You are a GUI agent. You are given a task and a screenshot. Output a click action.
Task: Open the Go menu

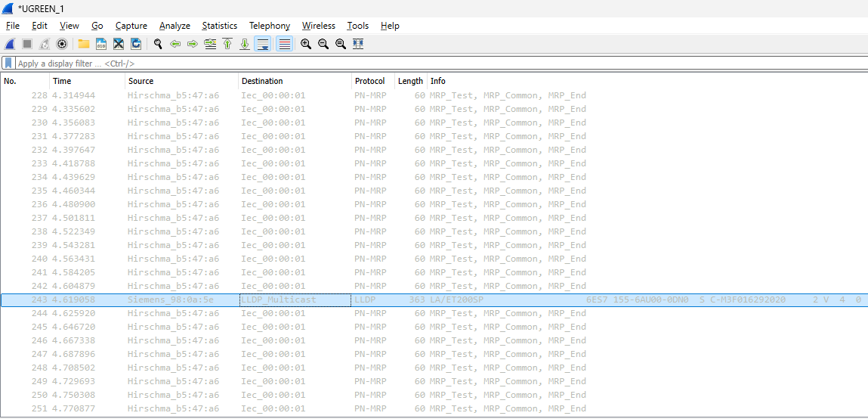point(97,26)
